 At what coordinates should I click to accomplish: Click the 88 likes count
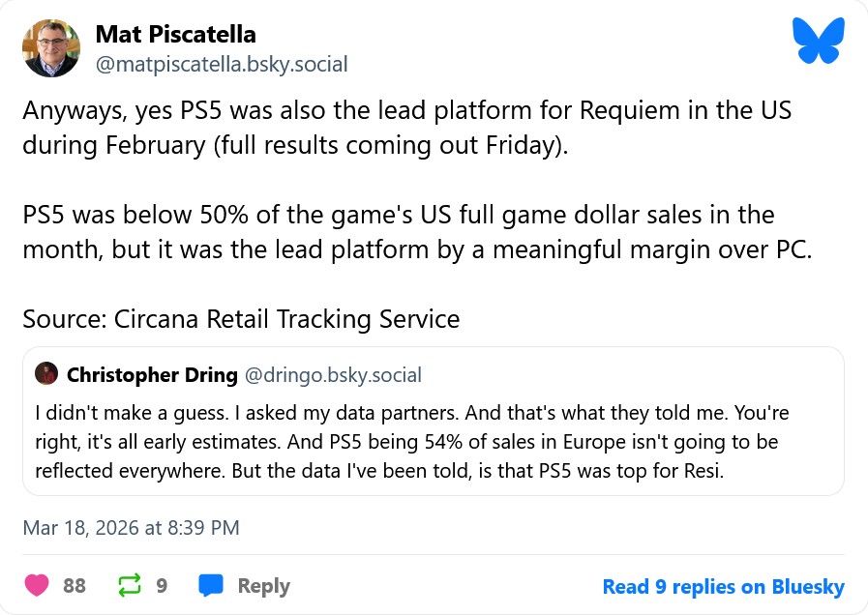tap(75, 586)
